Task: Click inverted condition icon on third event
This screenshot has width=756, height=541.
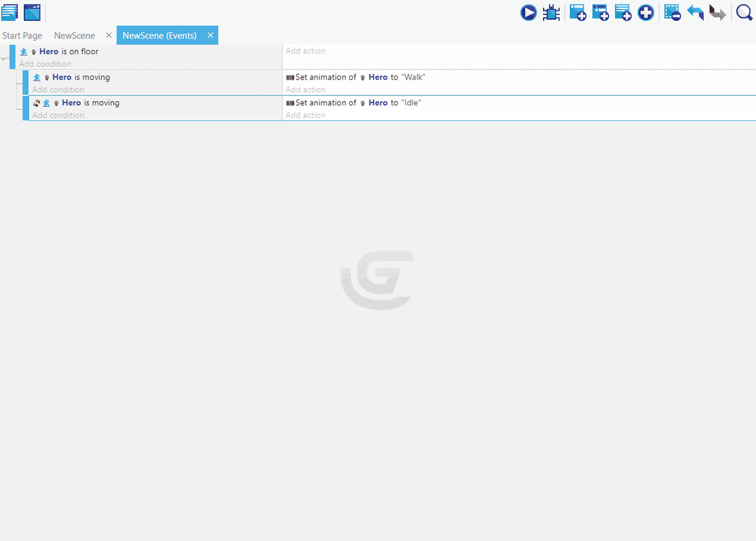Action: point(37,103)
